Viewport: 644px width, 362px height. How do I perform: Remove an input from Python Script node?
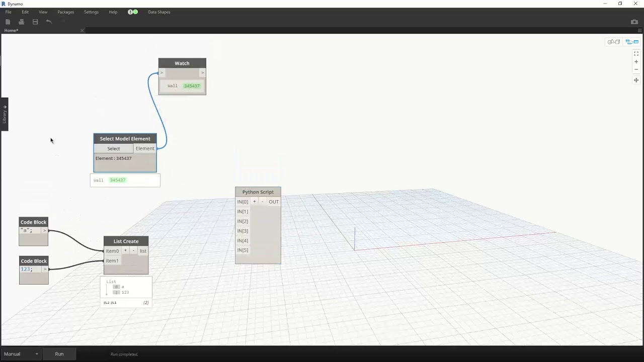262,202
